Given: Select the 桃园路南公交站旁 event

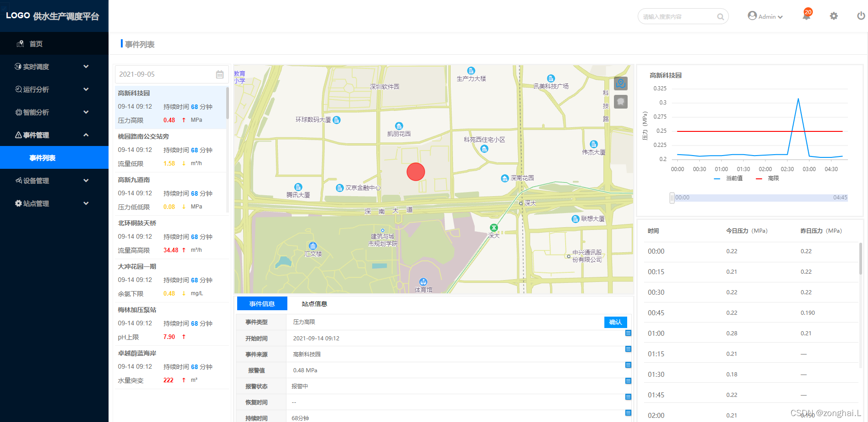Looking at the screenshot, I should coord(171,151).
